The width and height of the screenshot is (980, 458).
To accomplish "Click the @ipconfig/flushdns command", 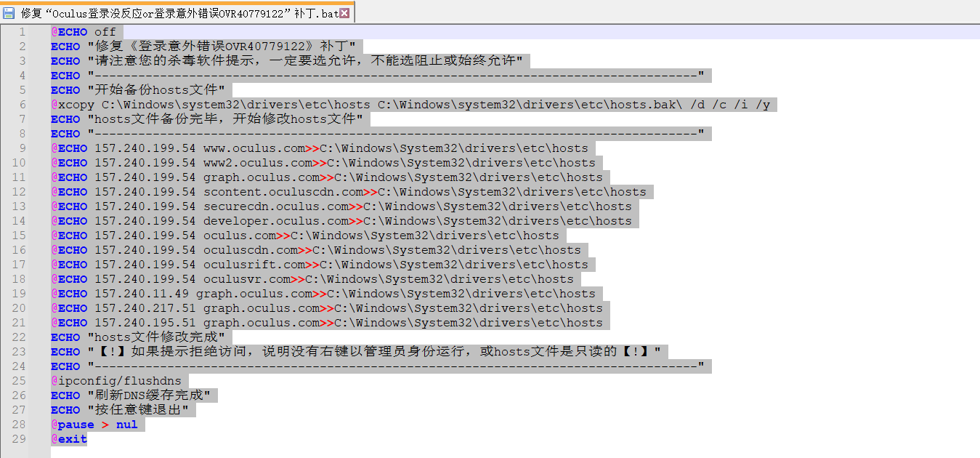I will pos(116,381).
